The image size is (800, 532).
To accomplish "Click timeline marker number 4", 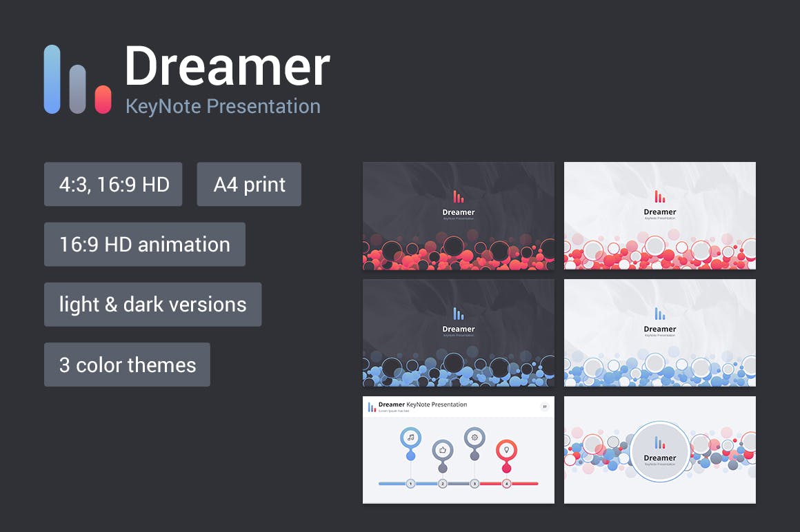I will tap(506, 484).
